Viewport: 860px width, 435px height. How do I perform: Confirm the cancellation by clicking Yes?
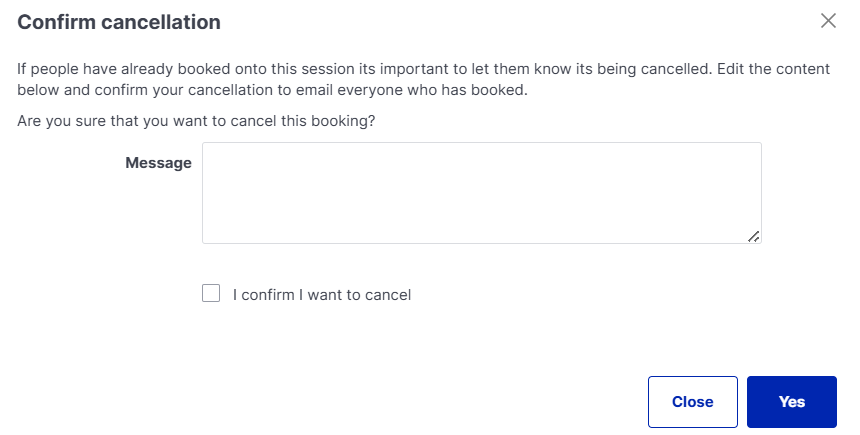[x=791, y=402]
